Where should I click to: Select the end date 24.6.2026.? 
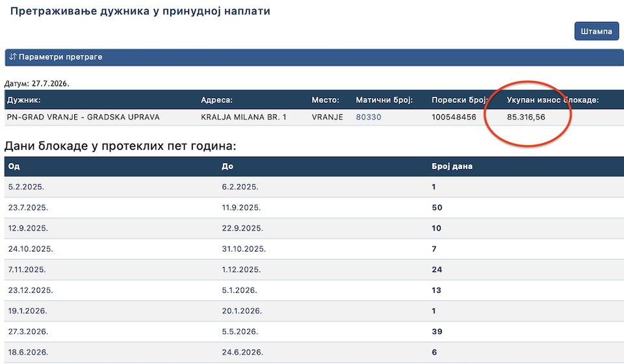(242, 352)
